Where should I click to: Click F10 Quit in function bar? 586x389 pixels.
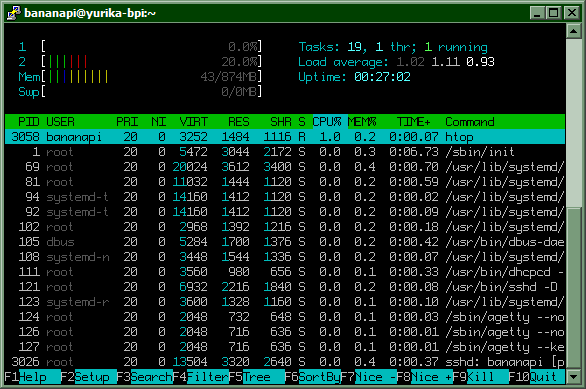[537, 377]
